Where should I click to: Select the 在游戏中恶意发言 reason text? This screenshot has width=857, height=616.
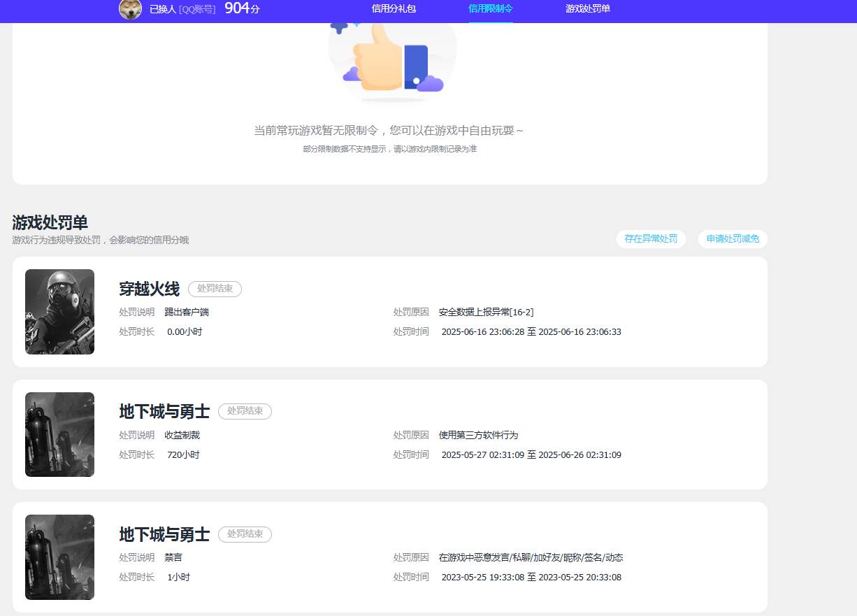531,558
